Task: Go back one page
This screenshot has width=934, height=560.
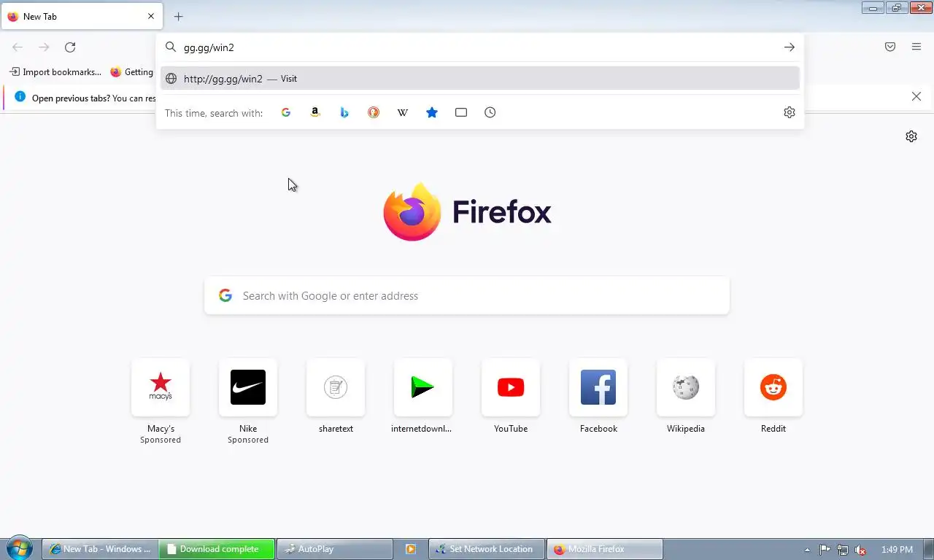Action: 18,47
